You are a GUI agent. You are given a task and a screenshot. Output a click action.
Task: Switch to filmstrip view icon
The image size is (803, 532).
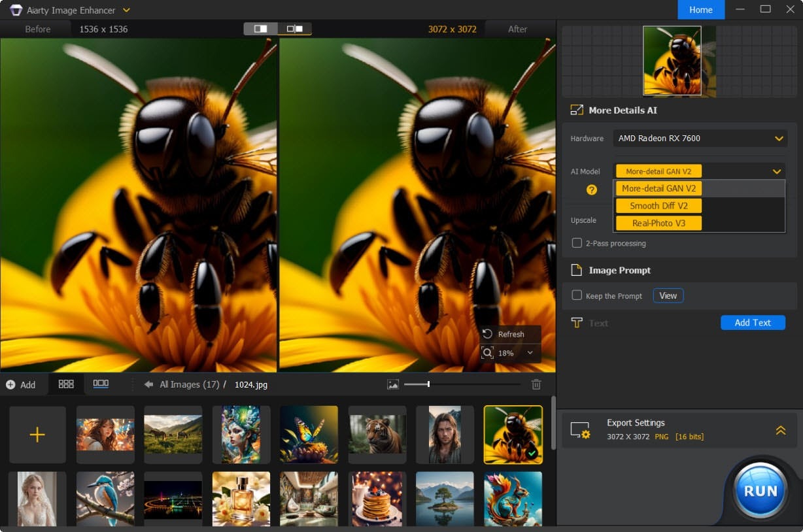tap(101, 384)
